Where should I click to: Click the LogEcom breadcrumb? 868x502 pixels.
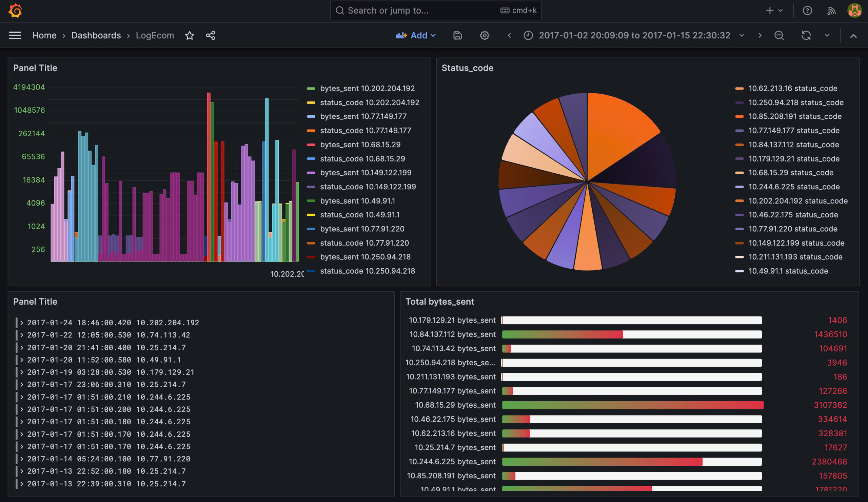155,35
